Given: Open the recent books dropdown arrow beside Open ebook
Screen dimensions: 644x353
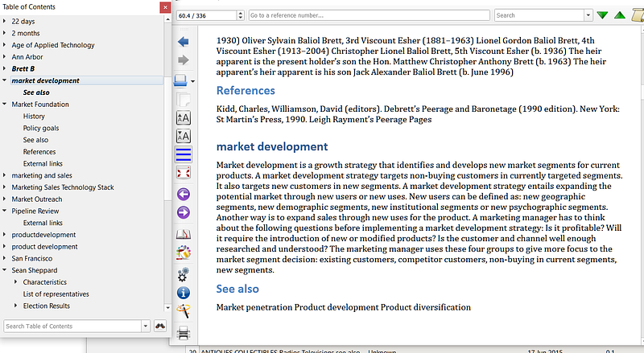Looking at the screenshot, I should tap(192, 81).
